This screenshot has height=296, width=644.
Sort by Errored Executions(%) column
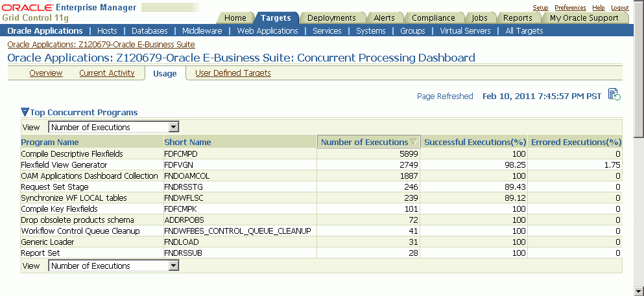tap(577, 142)
